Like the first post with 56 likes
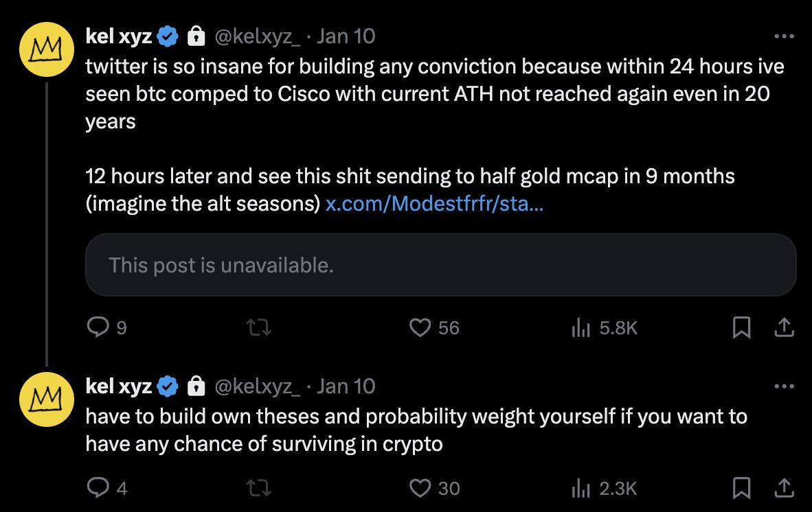 420,329
